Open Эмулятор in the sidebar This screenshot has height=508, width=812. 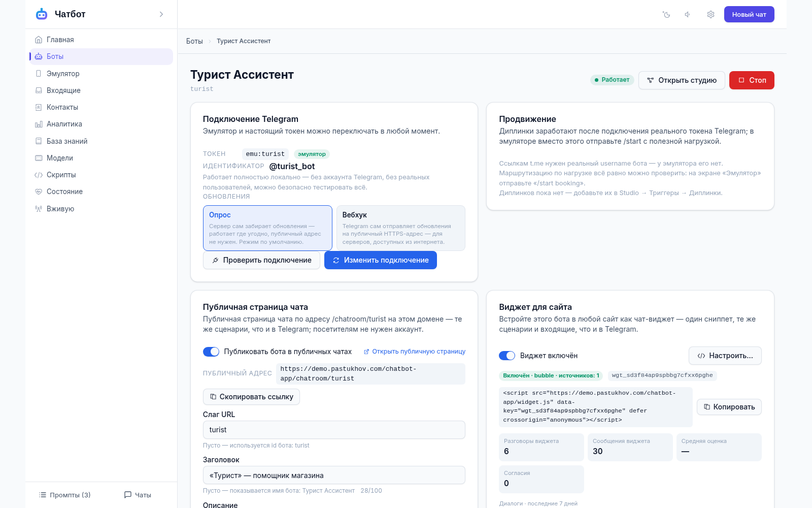pyautogui.click(x=101, y=74)
